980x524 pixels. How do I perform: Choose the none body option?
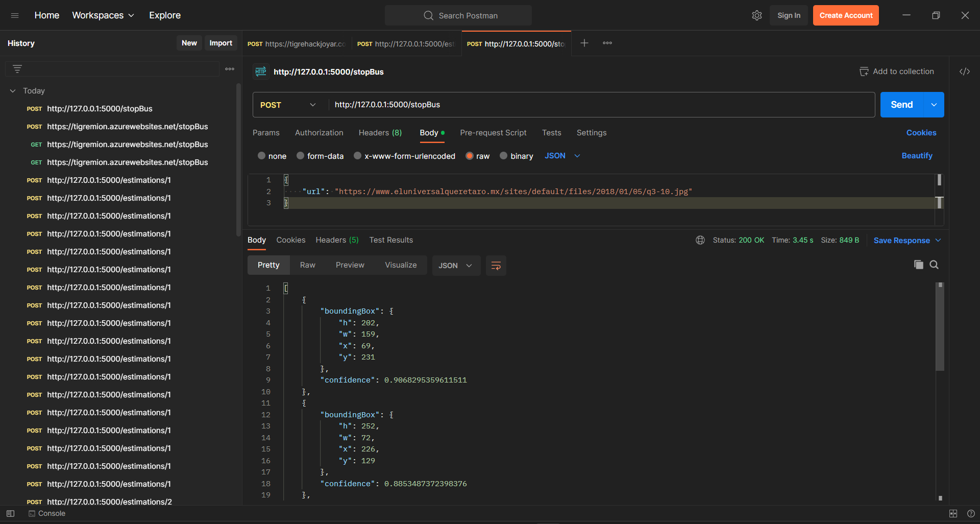coord(262,156)
